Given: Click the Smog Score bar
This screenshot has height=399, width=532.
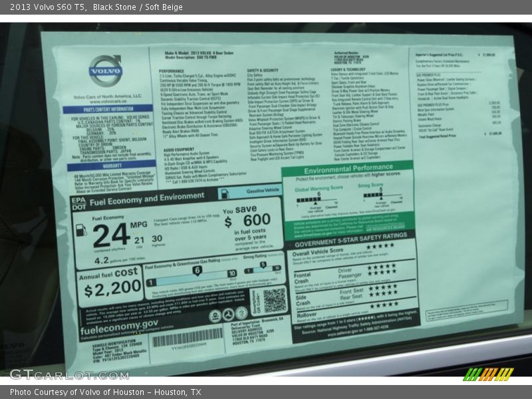Looking at the screenshot, I should point(382,195).
